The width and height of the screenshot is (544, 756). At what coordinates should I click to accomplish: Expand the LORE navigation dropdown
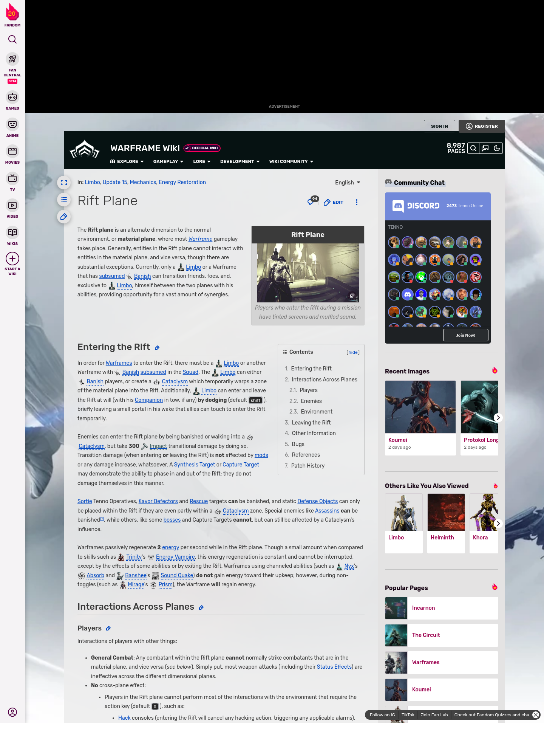[202, 161]
